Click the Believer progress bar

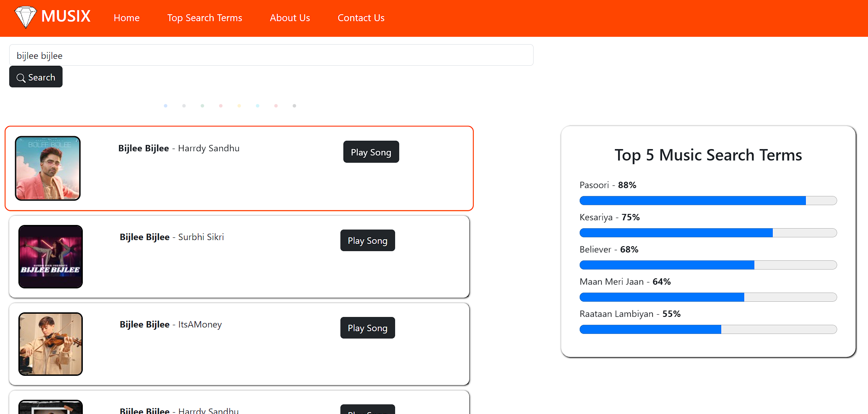click(708, 265)
